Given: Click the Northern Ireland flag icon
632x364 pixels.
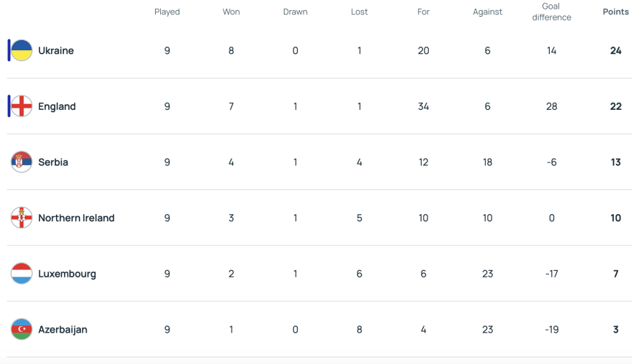Looking at the screenshot, I should click(21, 218).
